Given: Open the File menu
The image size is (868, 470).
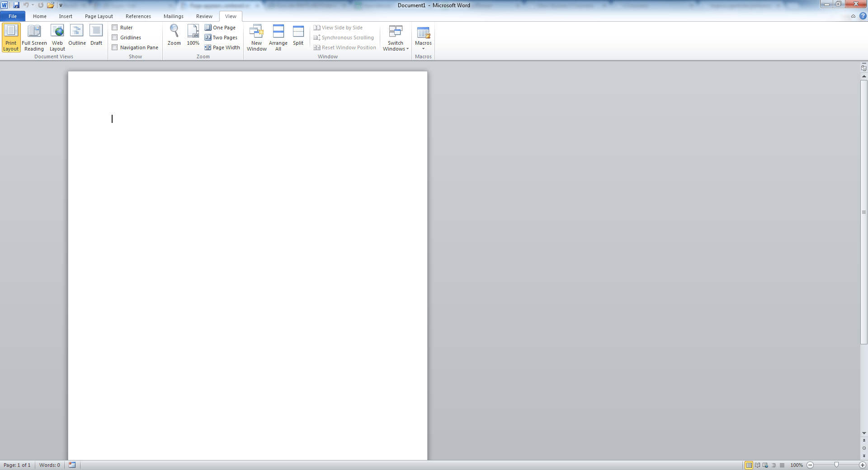Looking at the screenshot, I should [x=12, y=16].
